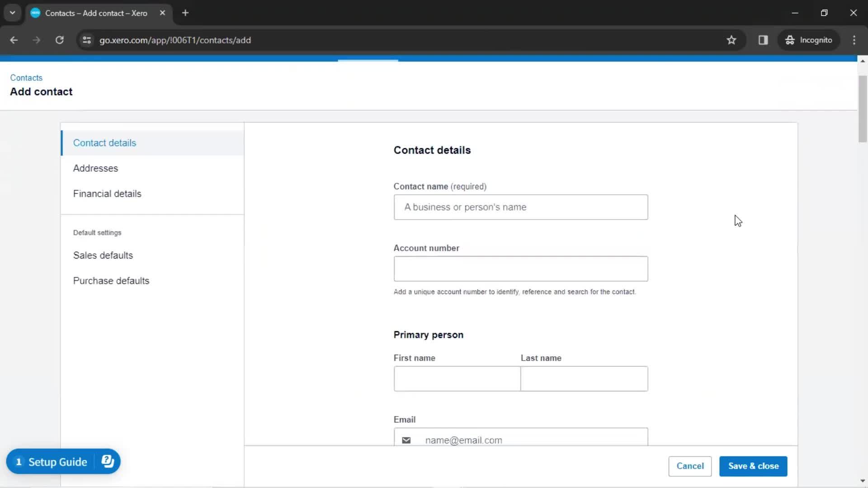Open the help icon in Setup Guide
The width and height of the screenshot is (868, 488).
coord(108,461)
